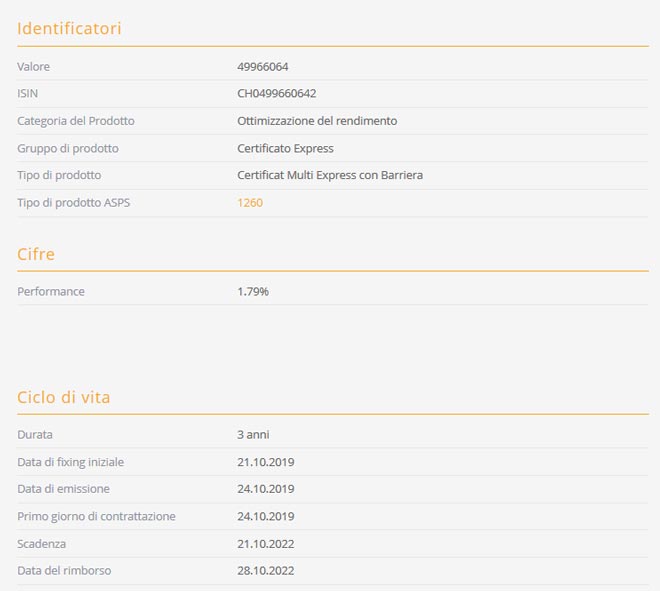Viewport: 660px width, 591px height.
Task: Click the Cifre section heading
Action: pos(36,254)
